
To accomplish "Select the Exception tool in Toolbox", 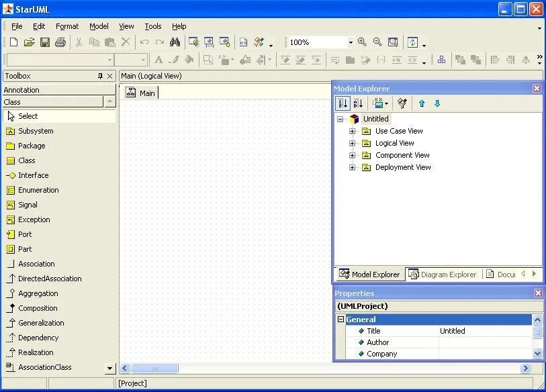I will click(28, 219).
